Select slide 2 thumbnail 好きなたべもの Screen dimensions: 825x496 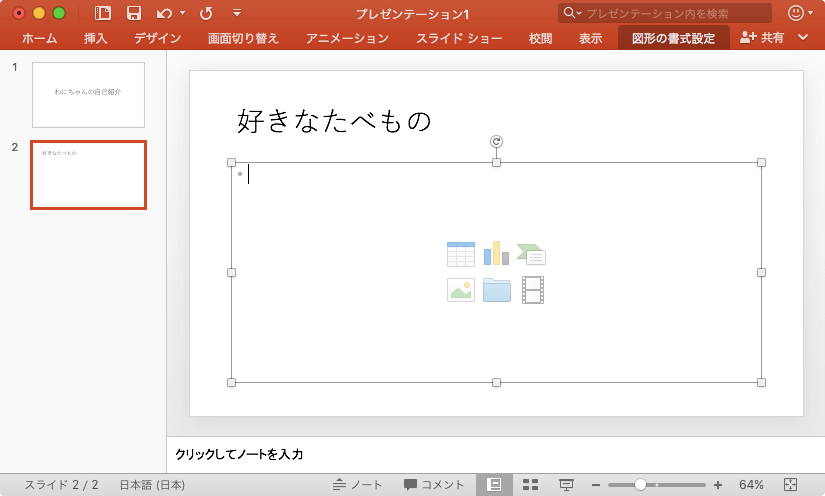(88, 175)
